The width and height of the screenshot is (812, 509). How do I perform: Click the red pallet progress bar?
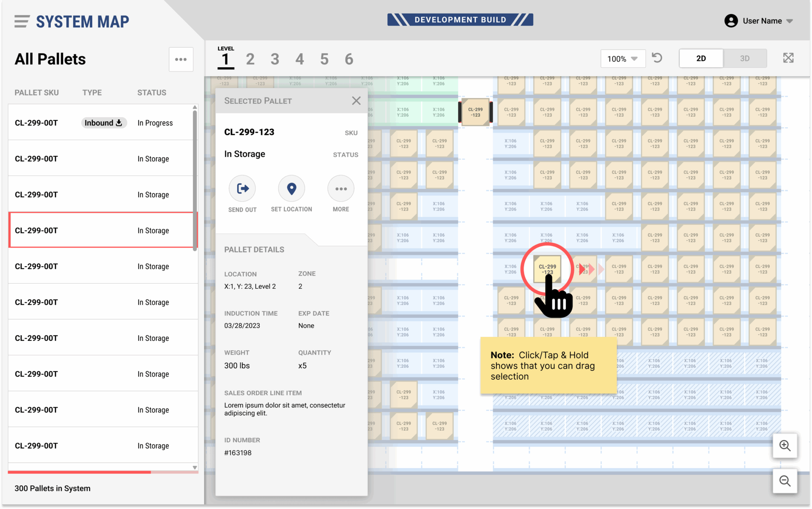(x=80, y=472)
